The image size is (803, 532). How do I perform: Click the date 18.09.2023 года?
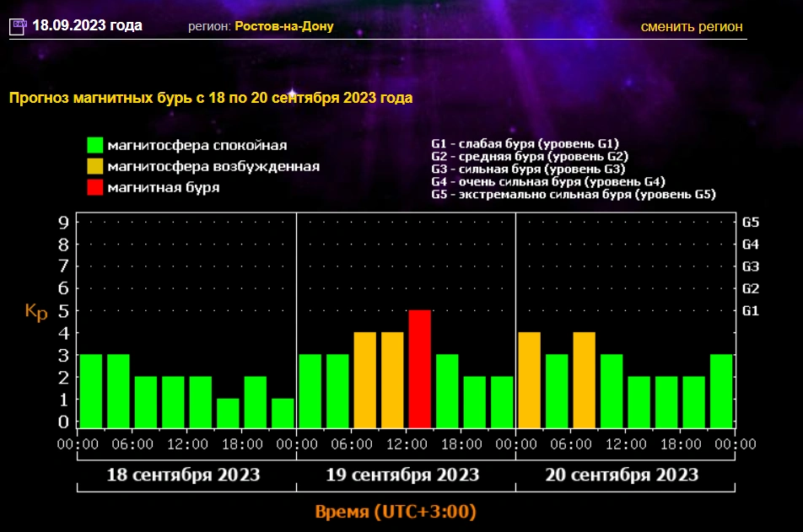[87, 25]
